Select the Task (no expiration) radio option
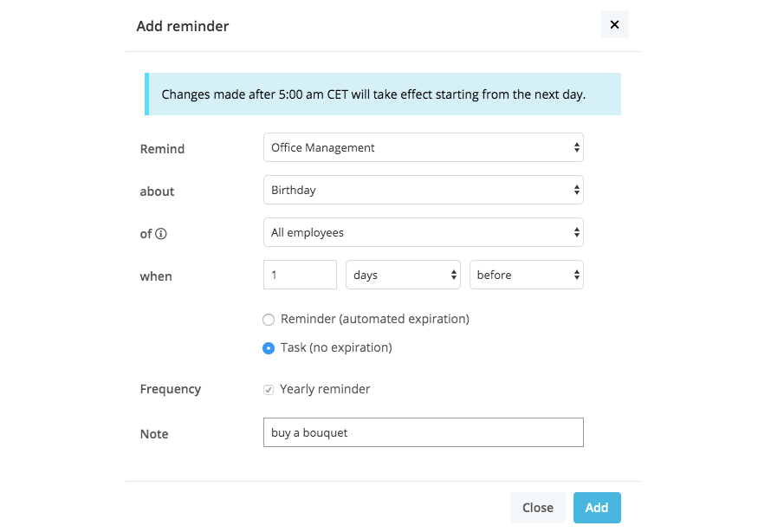771x532 pixels. coord(269,348)
